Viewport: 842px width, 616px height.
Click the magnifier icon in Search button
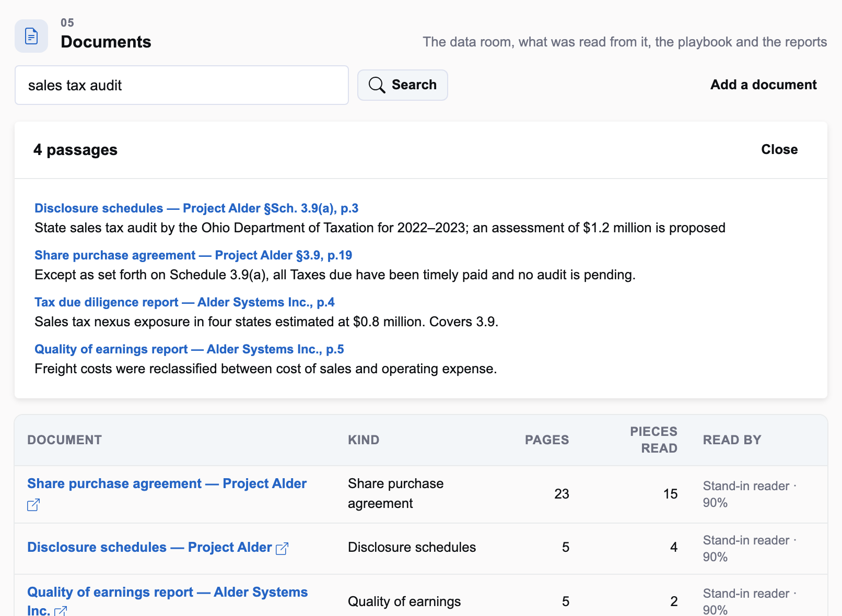[x=377, y=85]
